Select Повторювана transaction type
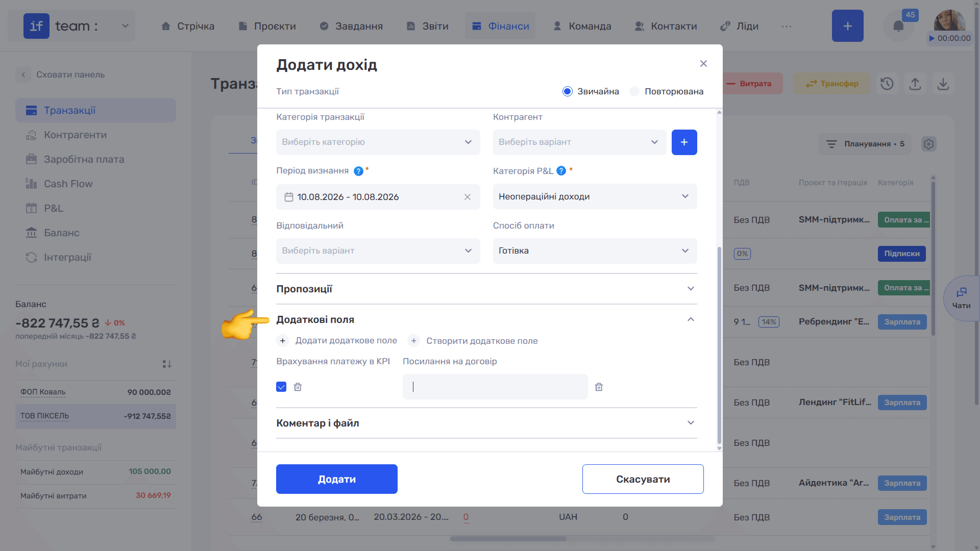Screen dimensions: 980x551 click(x=634, y=92)
